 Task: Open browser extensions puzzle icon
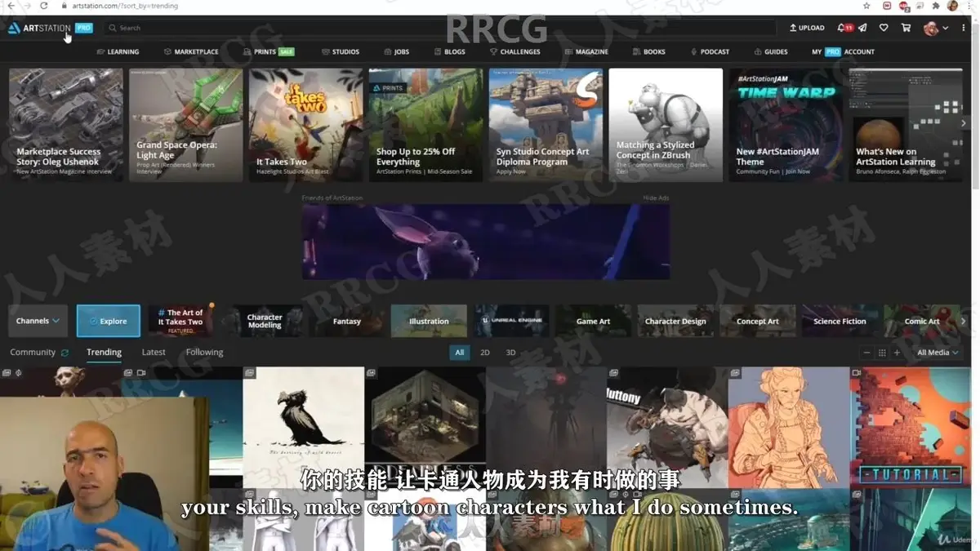pyautogui.click(x=936, y=6)
